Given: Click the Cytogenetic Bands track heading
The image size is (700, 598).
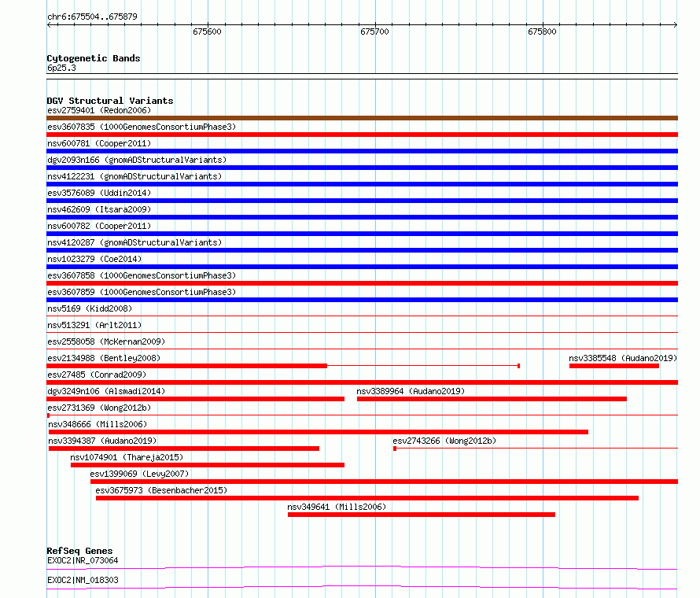Looking at the screenshot, I should tap(94, 58).
